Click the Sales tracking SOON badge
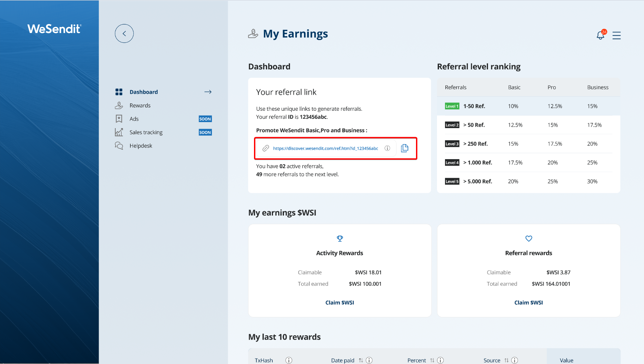Viewport: 644px width, 364px height. click(x=205, y=132)
